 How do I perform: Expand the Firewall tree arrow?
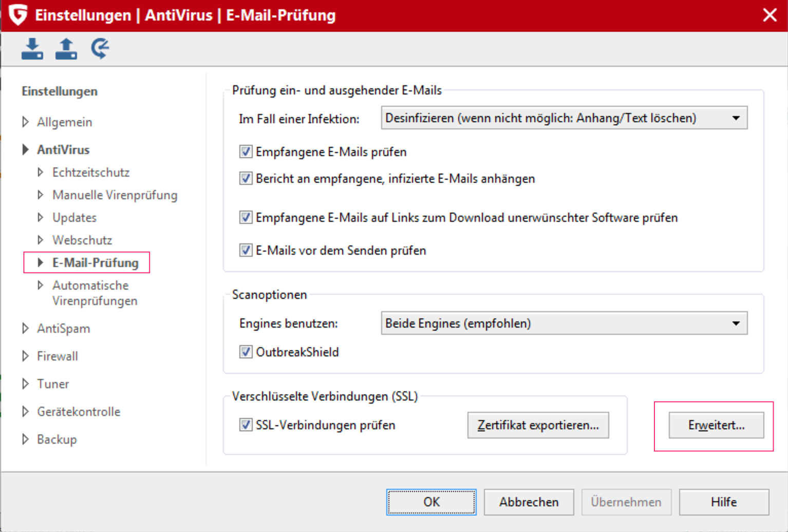[x=25, y=356]
